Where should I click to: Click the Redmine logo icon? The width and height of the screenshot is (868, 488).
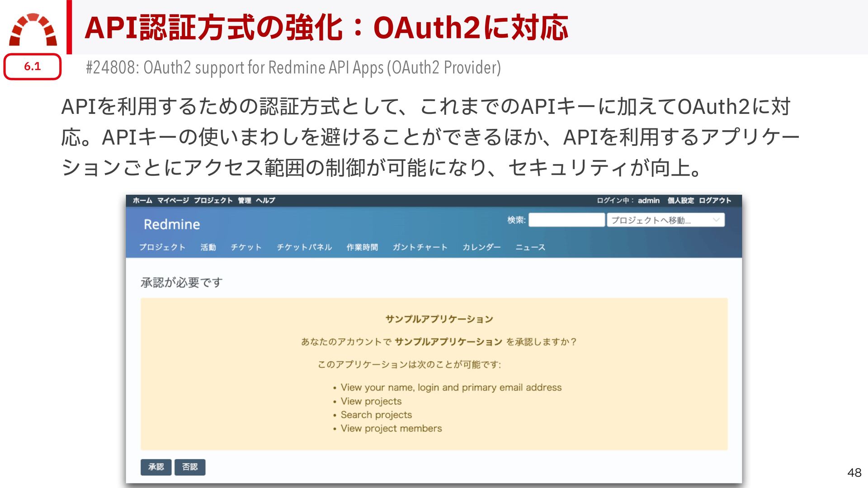(33, 30)
